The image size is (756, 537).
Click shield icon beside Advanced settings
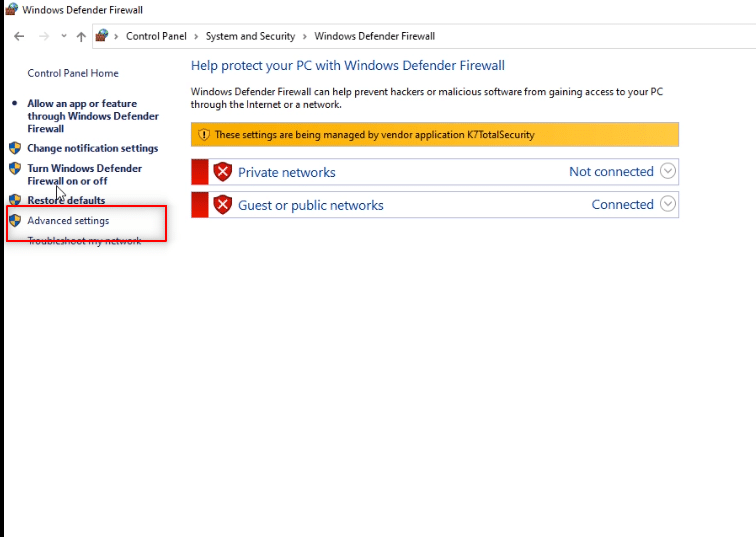tap(15, 220)
